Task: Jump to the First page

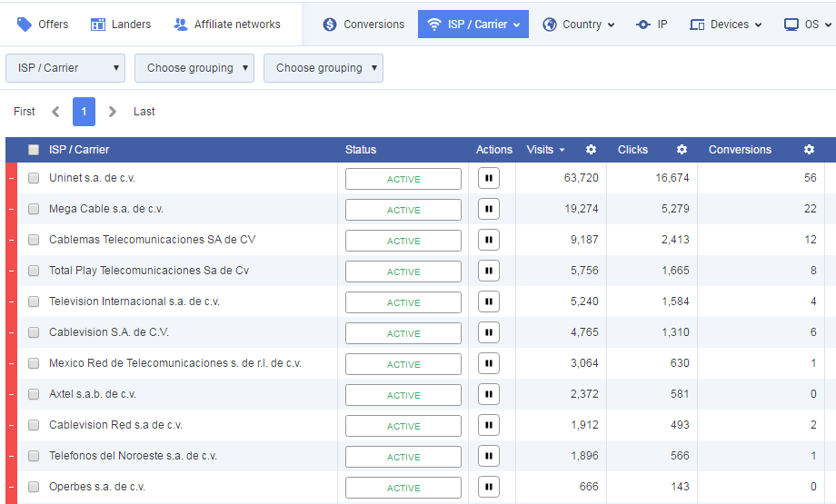Action: (24, 112)
